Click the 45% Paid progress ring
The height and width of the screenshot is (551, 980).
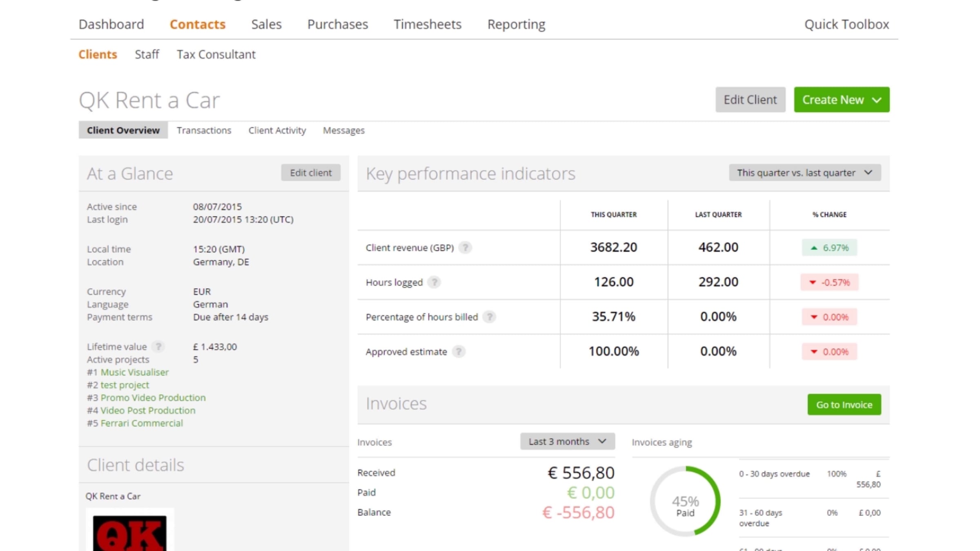coord(685,501)
